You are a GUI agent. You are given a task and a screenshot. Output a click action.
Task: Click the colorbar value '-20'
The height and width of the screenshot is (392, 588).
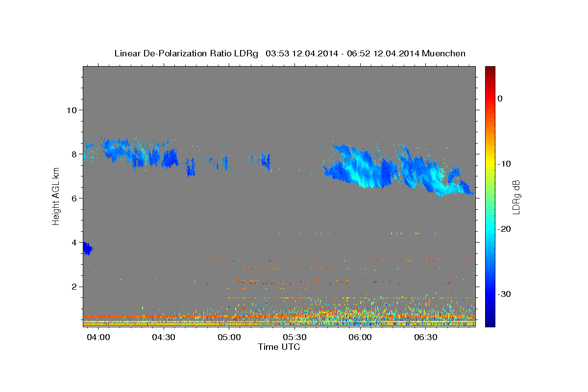coord(505,229)
